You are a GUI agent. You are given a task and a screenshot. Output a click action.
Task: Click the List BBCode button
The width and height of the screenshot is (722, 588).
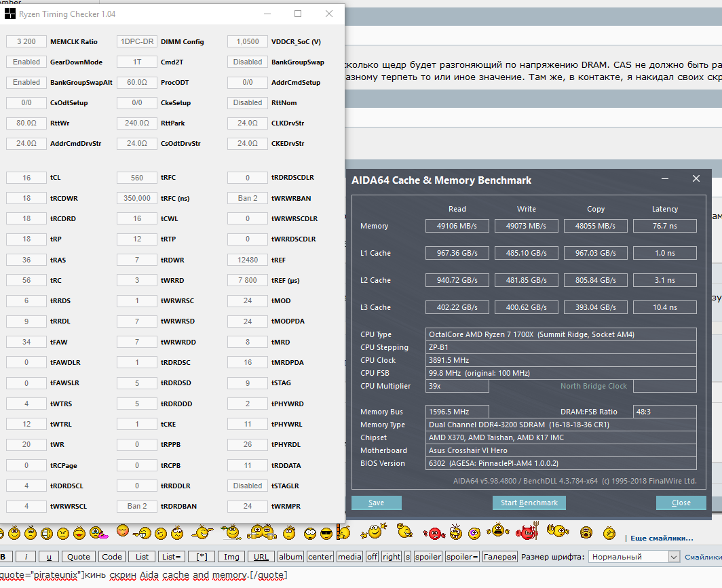click(142, 557)
